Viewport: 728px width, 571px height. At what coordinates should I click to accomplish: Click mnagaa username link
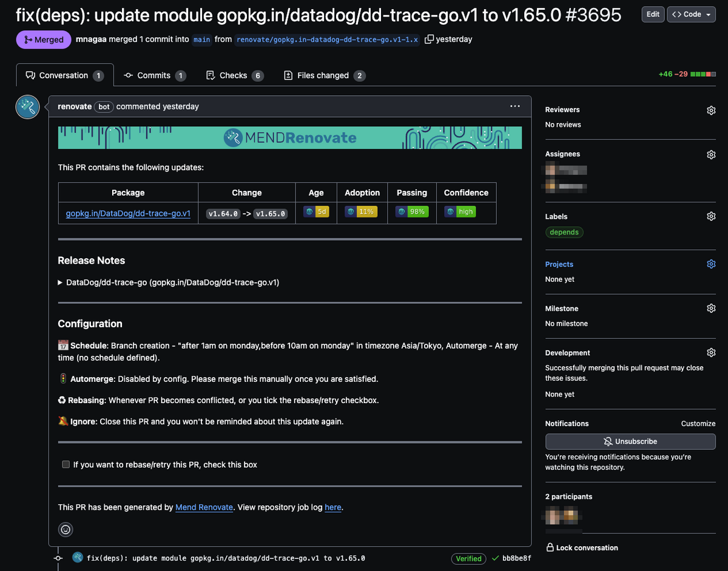pyautogui.click(x=92, y=39)
